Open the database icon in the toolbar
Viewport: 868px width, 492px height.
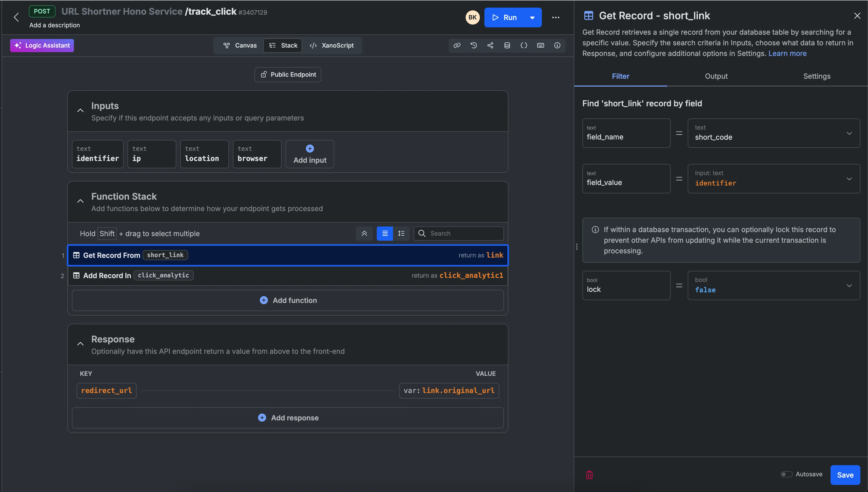(x=507, y=45)
